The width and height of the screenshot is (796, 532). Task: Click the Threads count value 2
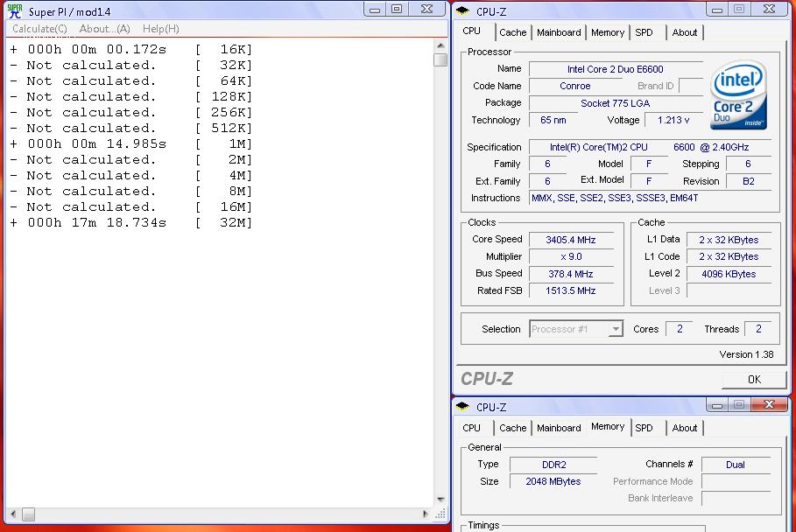click(758, 329)
